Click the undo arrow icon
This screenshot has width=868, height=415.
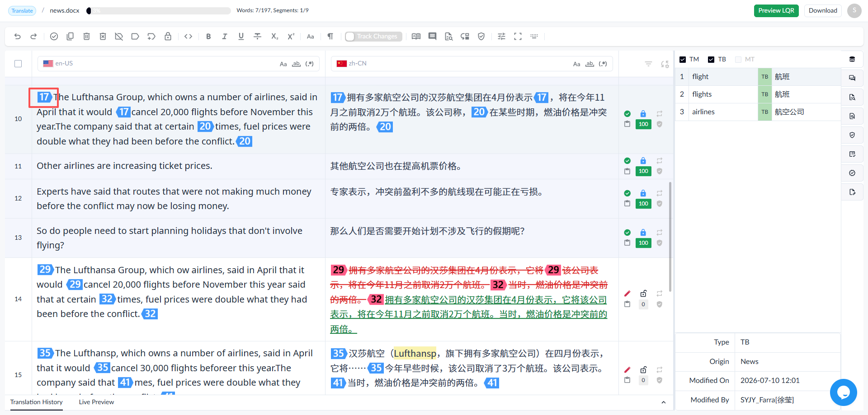click(x=18, y=37)
